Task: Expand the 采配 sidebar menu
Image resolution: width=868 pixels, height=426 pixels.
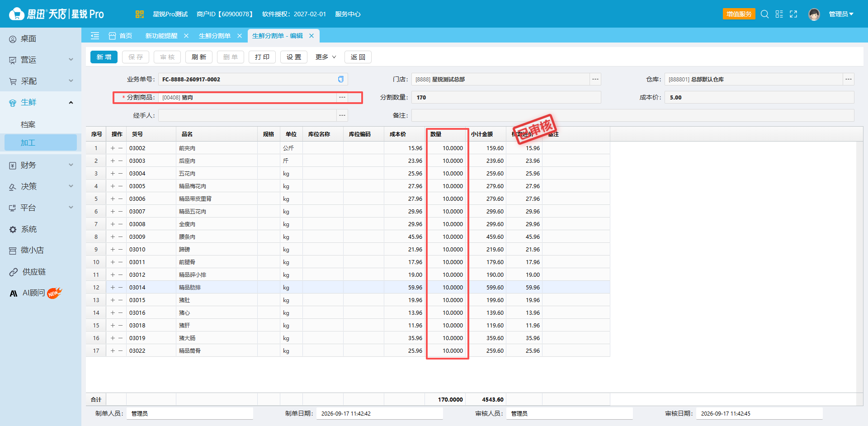Action: point(41,81)
